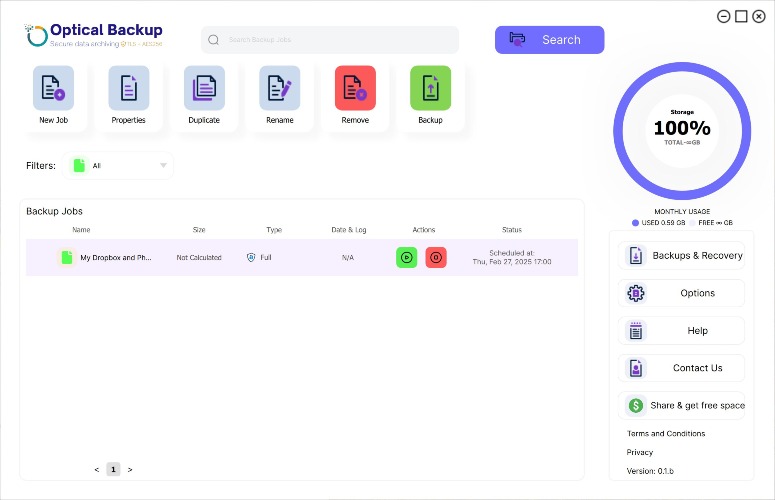The image size is (775, 500).
Task: Sort by Type column header
Action: pos(274,230)
